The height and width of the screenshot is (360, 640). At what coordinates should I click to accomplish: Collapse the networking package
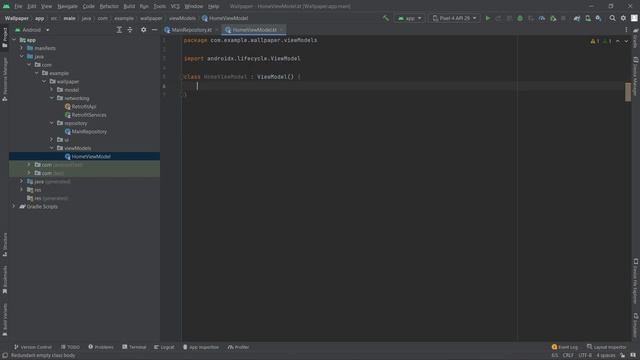(52, 98)
